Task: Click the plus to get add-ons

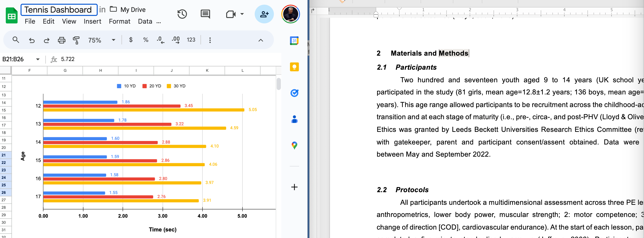Action: click(294, 187)
